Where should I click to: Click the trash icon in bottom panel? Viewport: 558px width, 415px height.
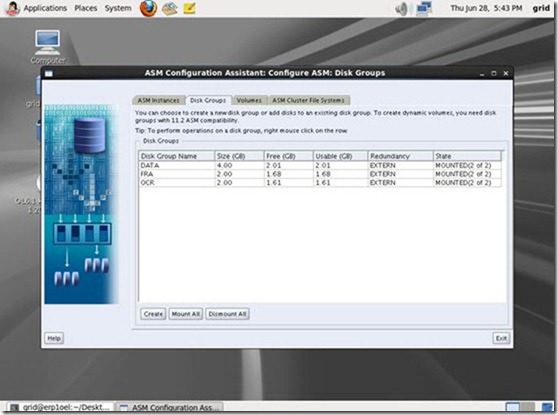(547, 408)
